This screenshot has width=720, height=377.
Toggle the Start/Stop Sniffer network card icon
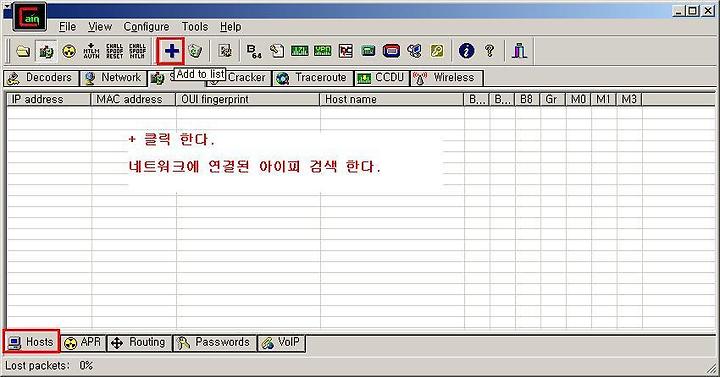tap(46, 51)
